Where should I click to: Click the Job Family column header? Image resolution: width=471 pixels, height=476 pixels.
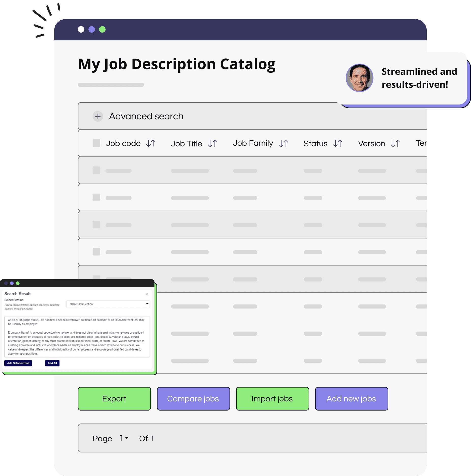(x=253, y=143)
